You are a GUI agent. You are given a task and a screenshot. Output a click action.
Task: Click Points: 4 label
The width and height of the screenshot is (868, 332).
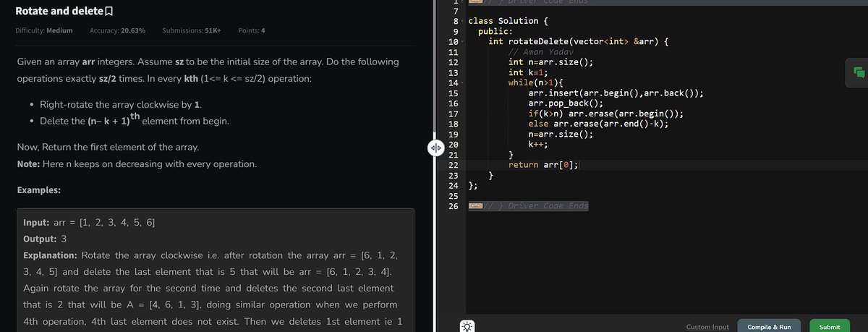click(x=251, y=30)
